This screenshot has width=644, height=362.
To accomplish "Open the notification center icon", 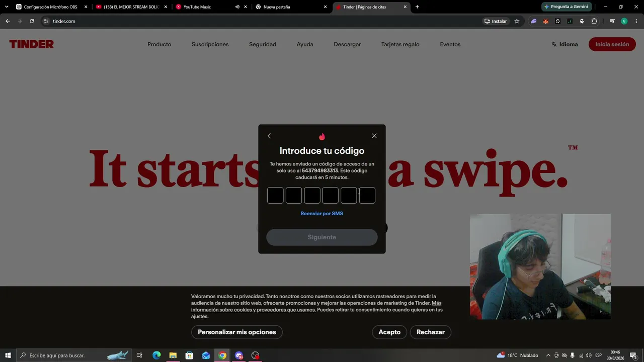I will (633, 355).
